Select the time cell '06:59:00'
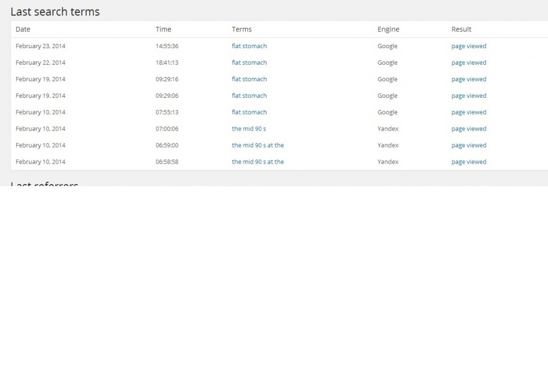The height and width of the screenshot is (392, 548). coord(167,145)
